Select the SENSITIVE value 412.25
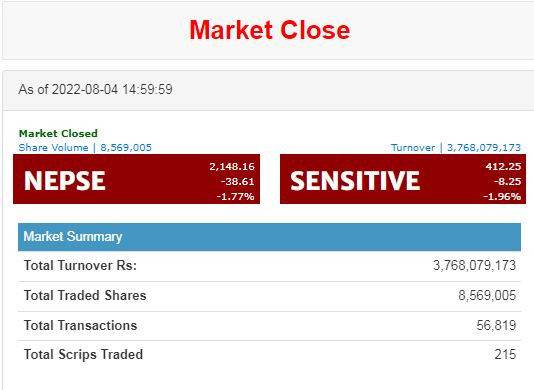Image resolution: width=534 pixels, height=390 pixels. point(503,167)
